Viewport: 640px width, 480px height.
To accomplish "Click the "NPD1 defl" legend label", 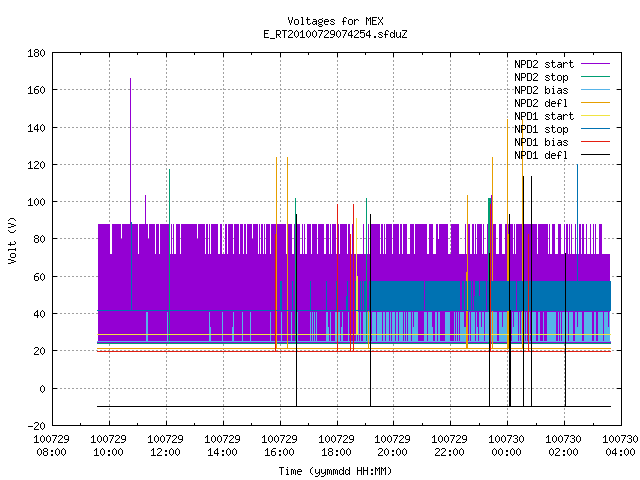I will (x=541, y=155).
